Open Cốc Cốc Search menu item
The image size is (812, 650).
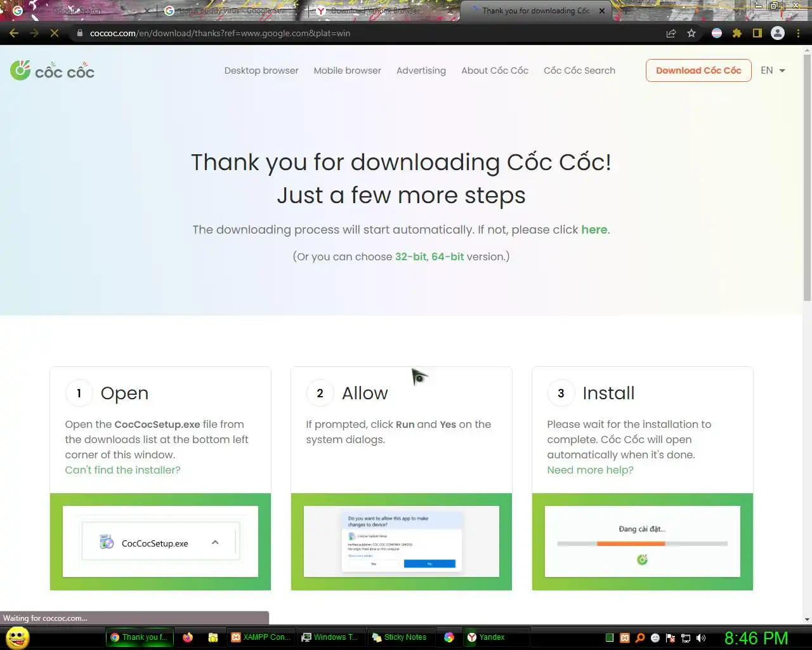point(579,70)
